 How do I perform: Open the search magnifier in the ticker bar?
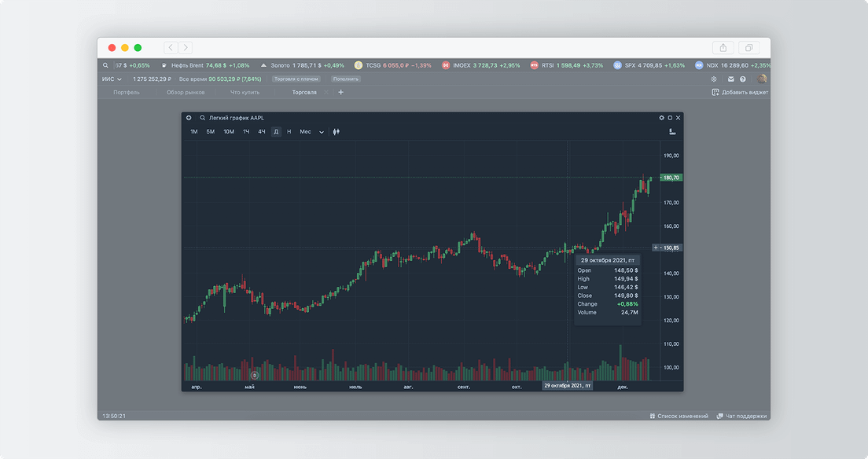tap(105, 65)
